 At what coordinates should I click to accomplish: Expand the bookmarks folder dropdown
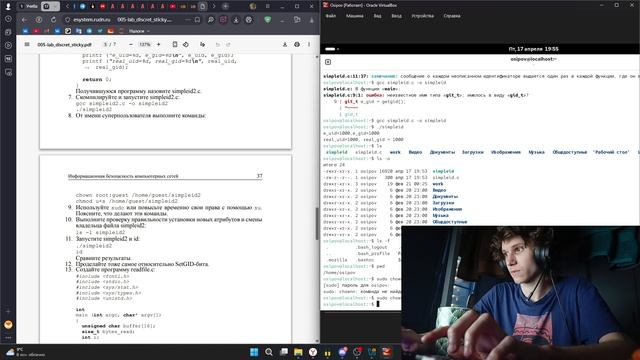click(x=139, y=31)
